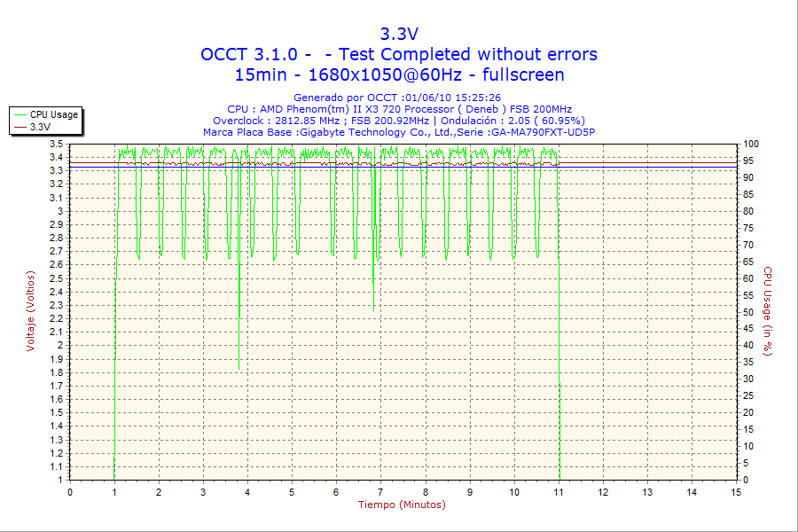Screen dimensions: 798x532
Task: Click the large 3.3V chart title
Action: tap(399, 34)
